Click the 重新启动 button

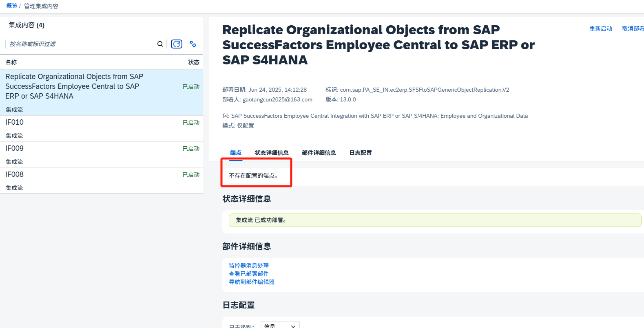[x=601, y=29]
